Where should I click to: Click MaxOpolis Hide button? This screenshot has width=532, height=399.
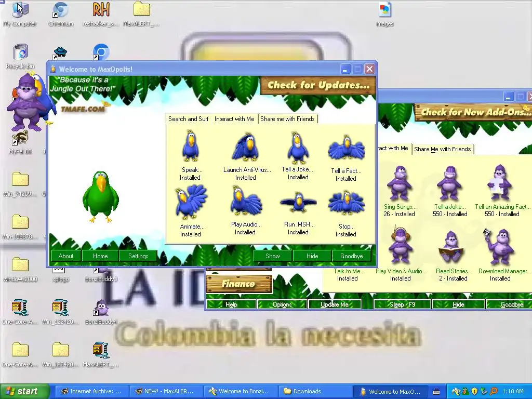(x=312, y=256)
